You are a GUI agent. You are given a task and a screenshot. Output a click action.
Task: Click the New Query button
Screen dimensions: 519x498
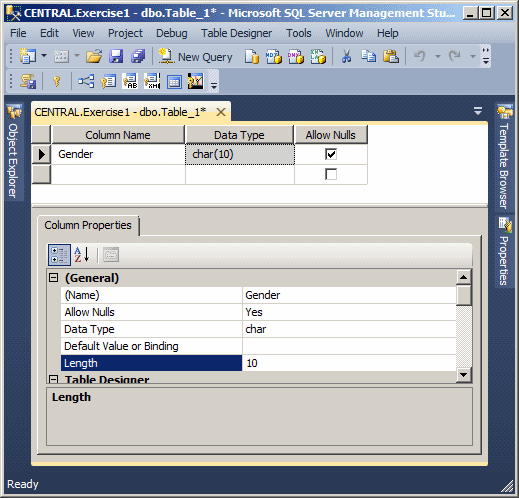point(195,57)
